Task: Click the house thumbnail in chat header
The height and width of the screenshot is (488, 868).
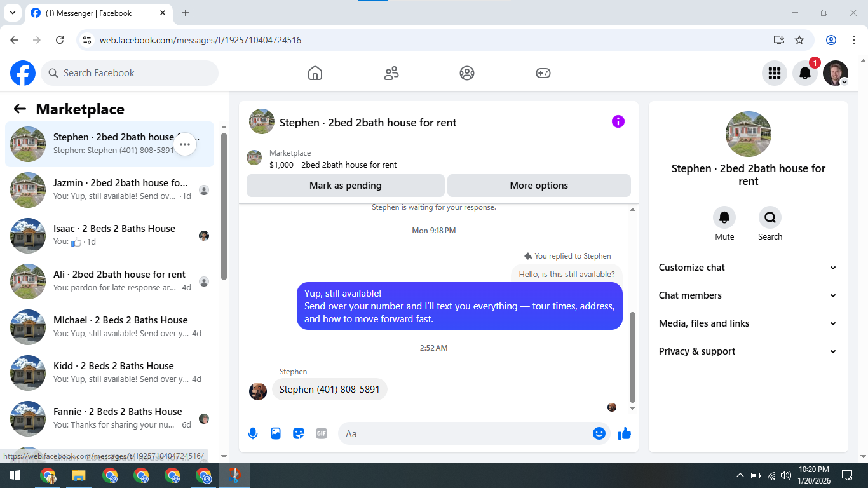Action: [x=262, y=121]
